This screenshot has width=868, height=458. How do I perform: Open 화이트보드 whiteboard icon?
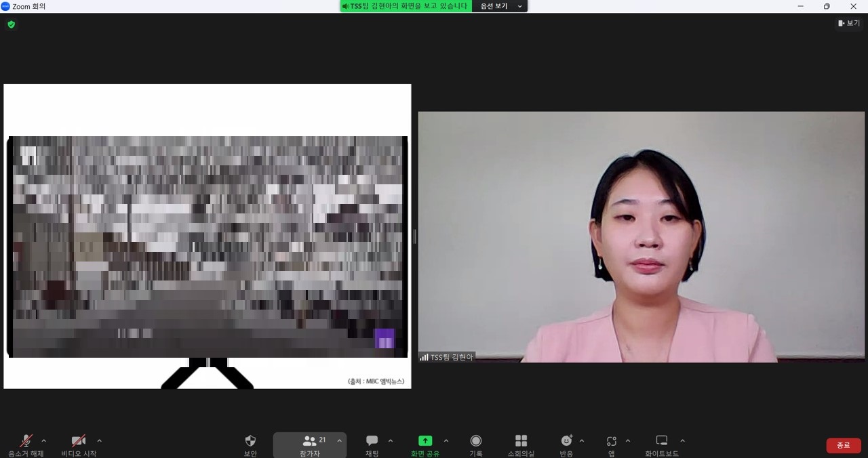pos(662,441)
